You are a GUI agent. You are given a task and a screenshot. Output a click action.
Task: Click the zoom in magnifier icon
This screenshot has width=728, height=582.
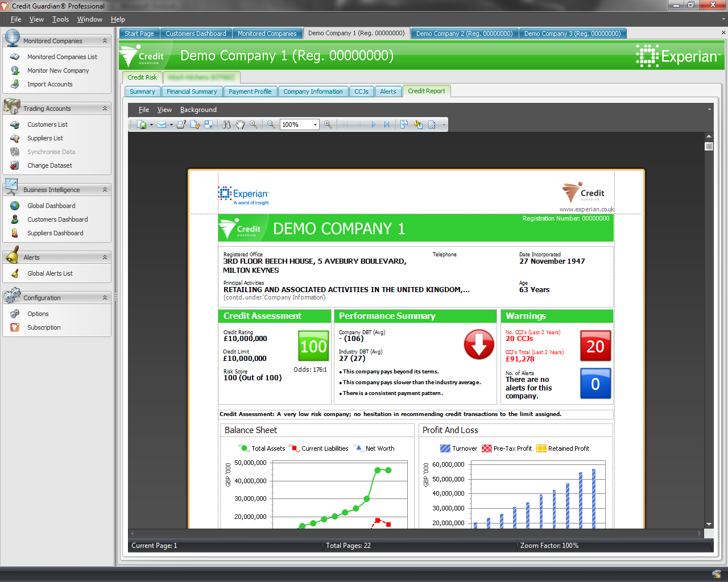(328, 124)
